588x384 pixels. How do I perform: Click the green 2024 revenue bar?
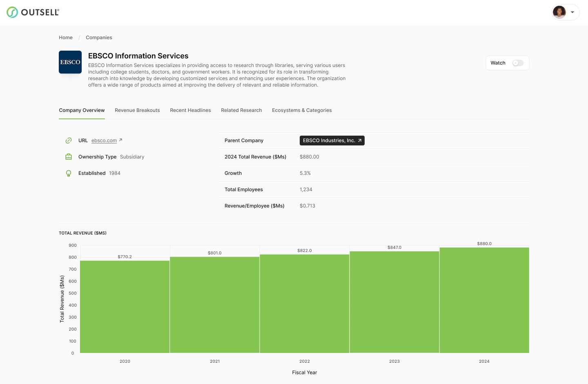[x=484, y=300]
